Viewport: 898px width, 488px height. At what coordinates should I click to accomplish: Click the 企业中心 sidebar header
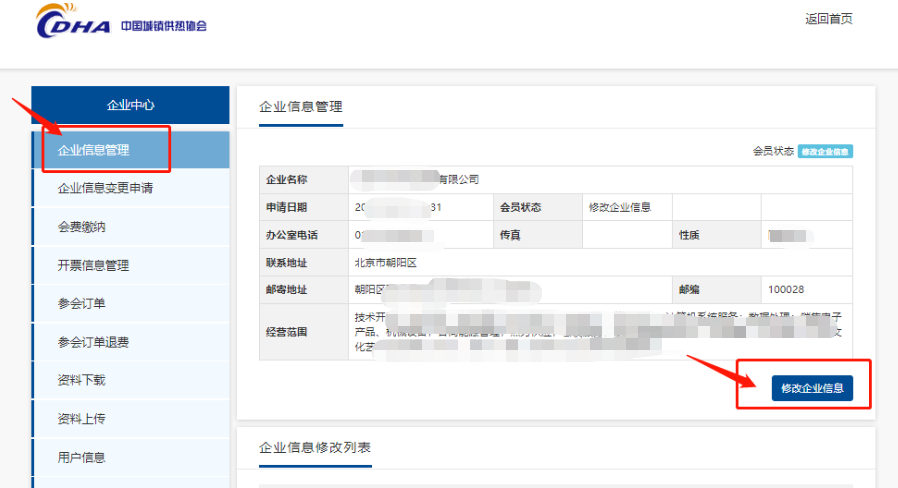click(131, 105)
